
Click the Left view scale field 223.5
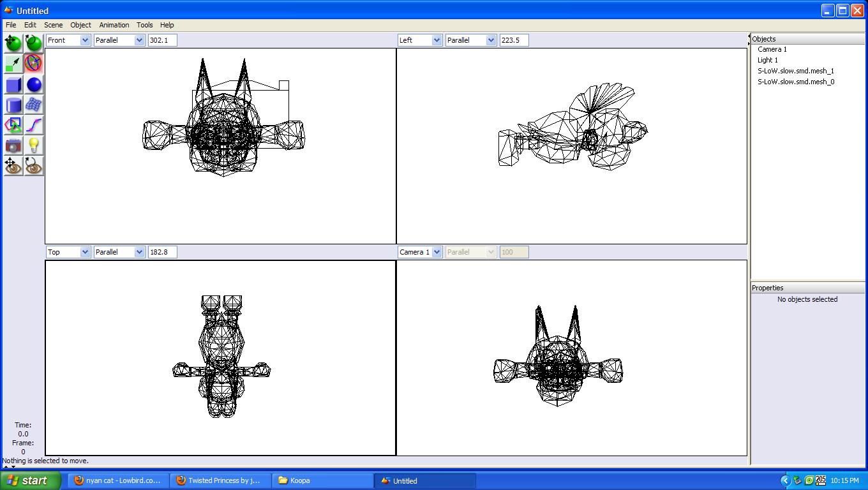coord(514,40)
